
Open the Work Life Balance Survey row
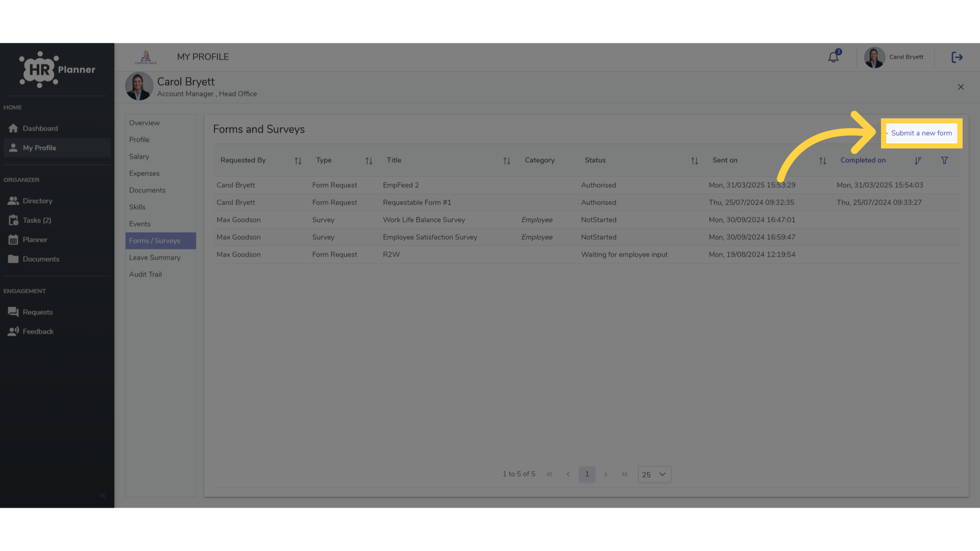pos(586,220)
